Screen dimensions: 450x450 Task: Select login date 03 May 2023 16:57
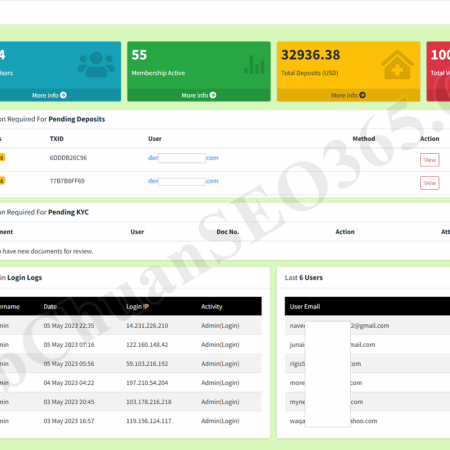pyautogui.click(x=69, y=421)
